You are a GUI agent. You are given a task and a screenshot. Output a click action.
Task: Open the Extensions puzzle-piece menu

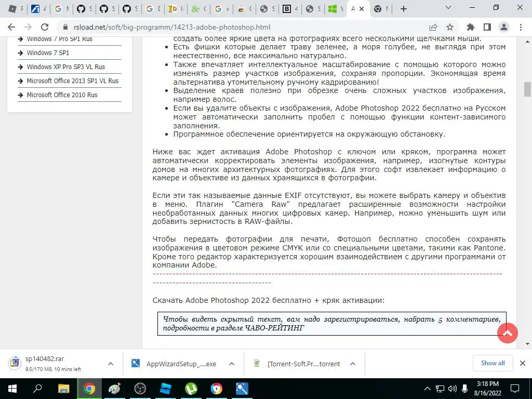tap(471, 27)
